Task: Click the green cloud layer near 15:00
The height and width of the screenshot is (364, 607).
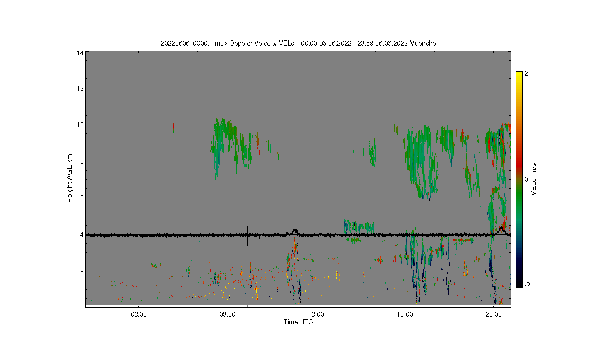Action: pyautogui.click(x=359, y=226)
